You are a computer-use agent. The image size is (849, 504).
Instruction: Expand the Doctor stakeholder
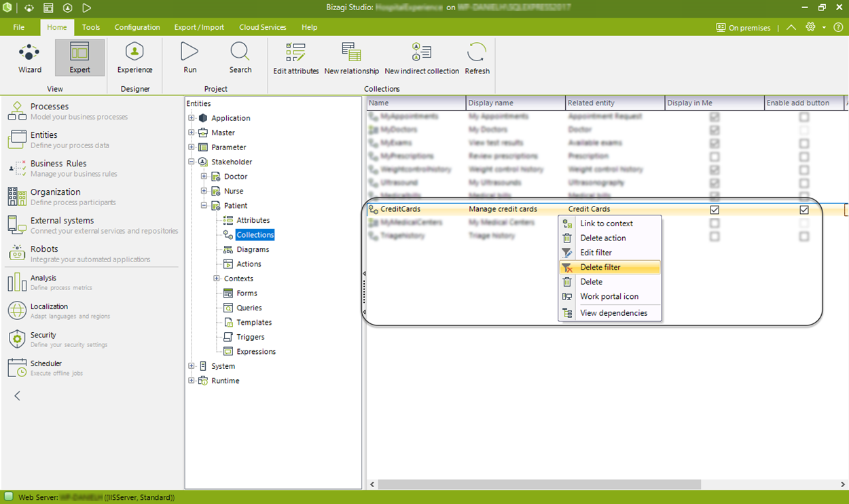(204, 176)
